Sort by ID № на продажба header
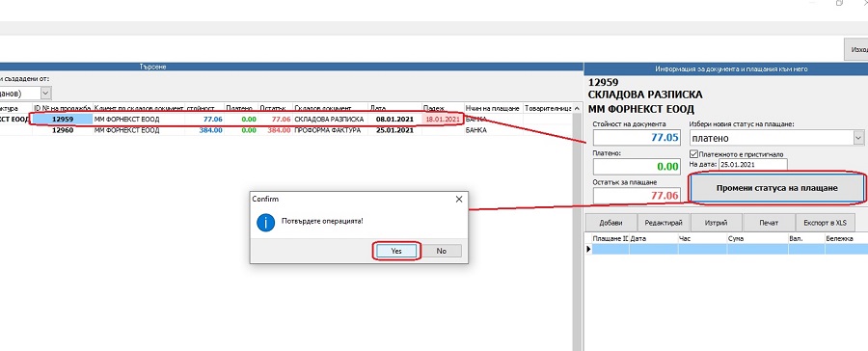Image resolution: width=868 pixels, height=351 pixels. (63, 108)
